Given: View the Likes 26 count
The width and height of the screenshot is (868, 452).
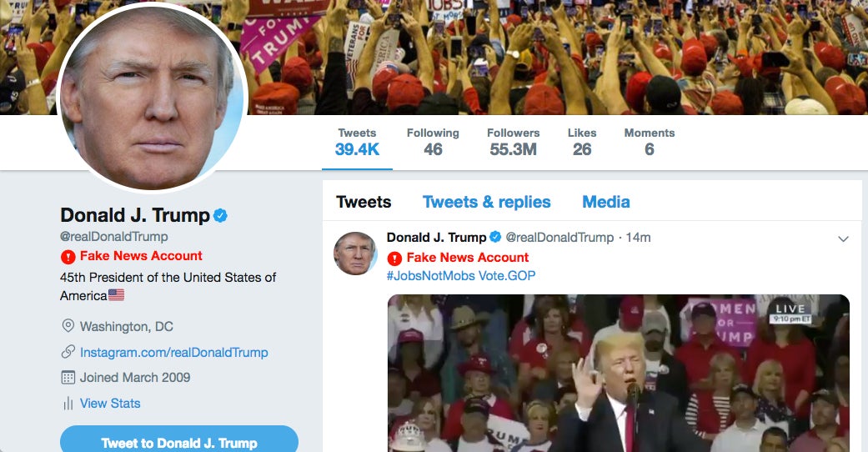Looking at the screenshot, I should 582,143.
